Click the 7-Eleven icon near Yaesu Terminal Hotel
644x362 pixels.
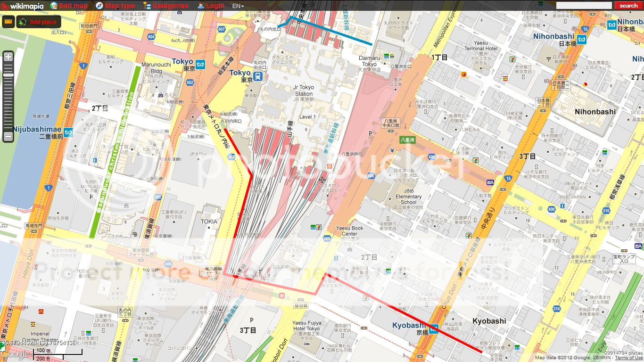(x=512, y=59)
